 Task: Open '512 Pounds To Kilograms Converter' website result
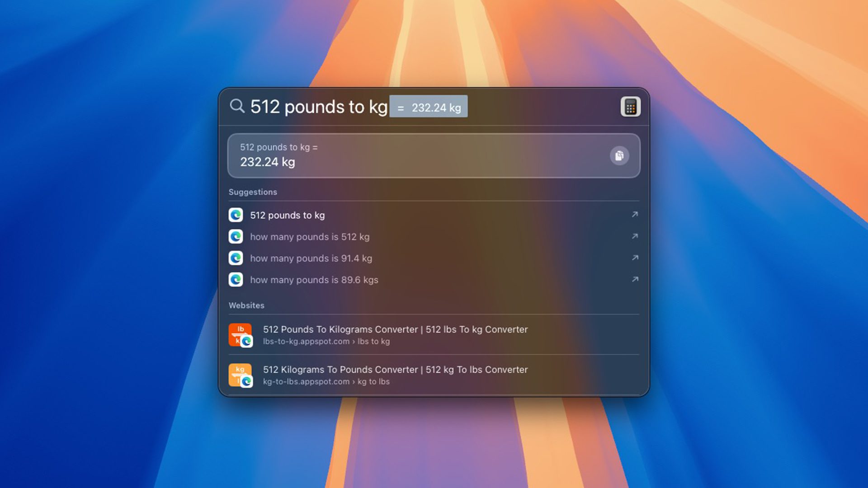click(434, 335)
